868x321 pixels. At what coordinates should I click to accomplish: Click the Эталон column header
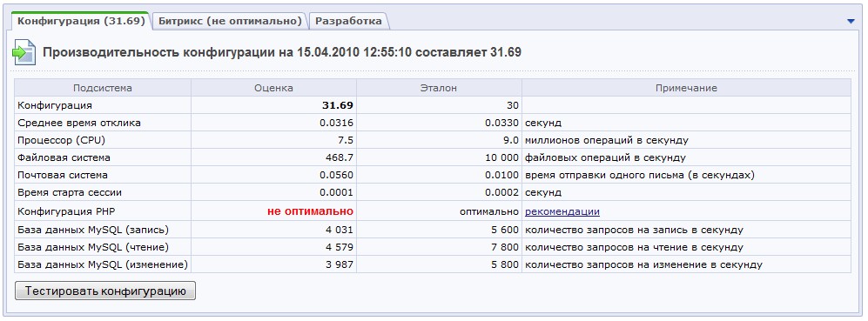coord(439,88)
